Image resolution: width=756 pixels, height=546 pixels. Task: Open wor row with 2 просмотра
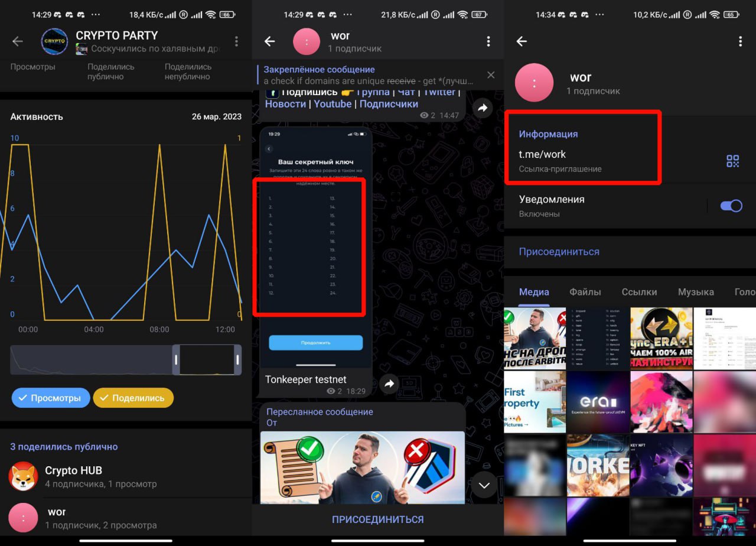126,518
